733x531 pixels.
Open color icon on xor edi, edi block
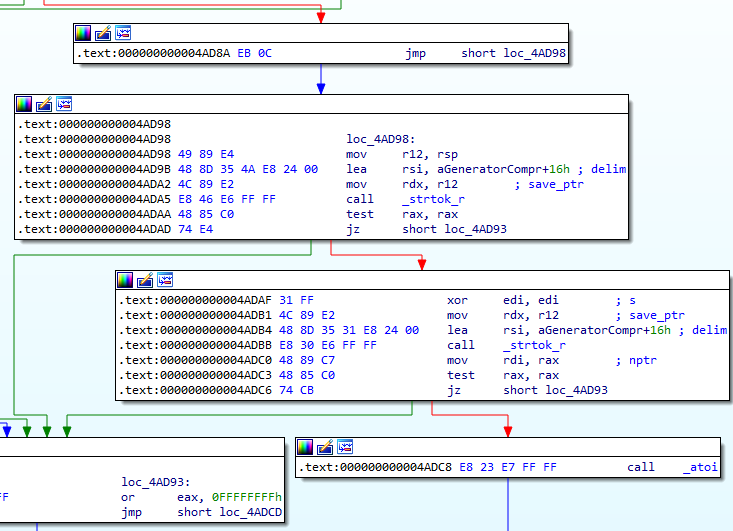125,279
